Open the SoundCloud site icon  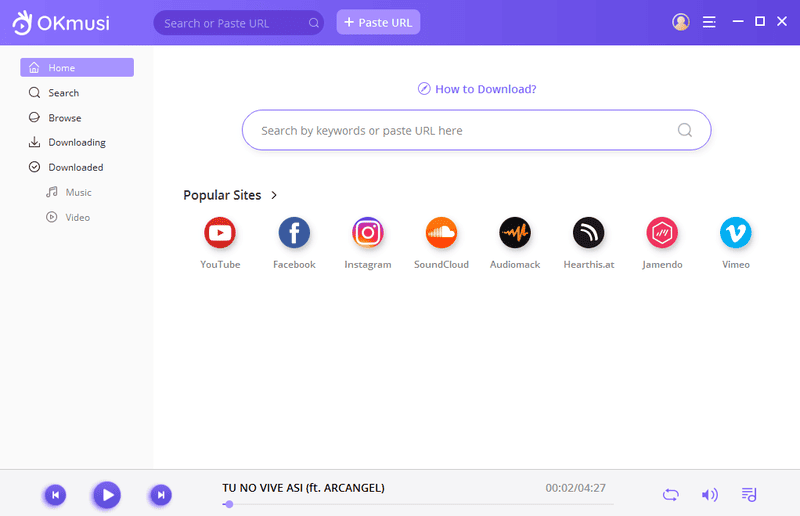point(441,233)
